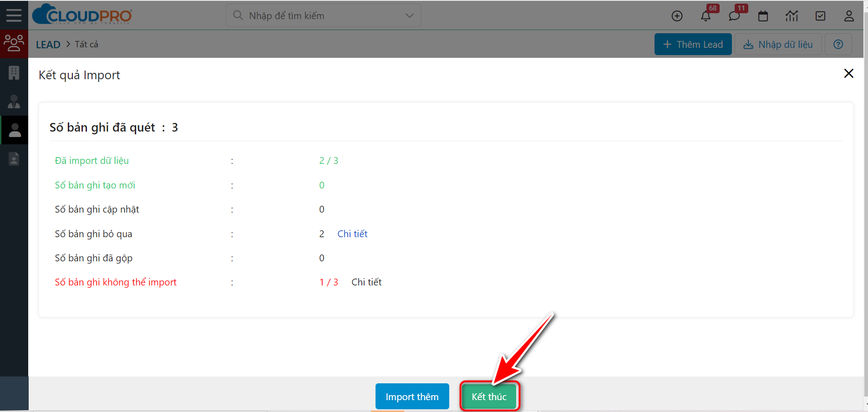Image resolution: width=868 pixels, height=412 pixels.
Task: Close the Kết quả Import dialog
Action: point(848,73)
